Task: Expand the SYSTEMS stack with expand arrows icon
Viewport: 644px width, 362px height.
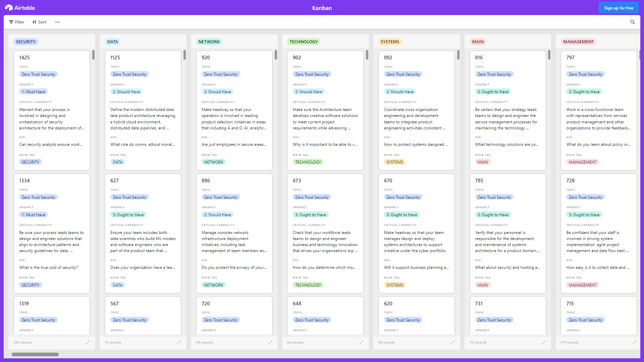Action: click(x=453, y=342)
